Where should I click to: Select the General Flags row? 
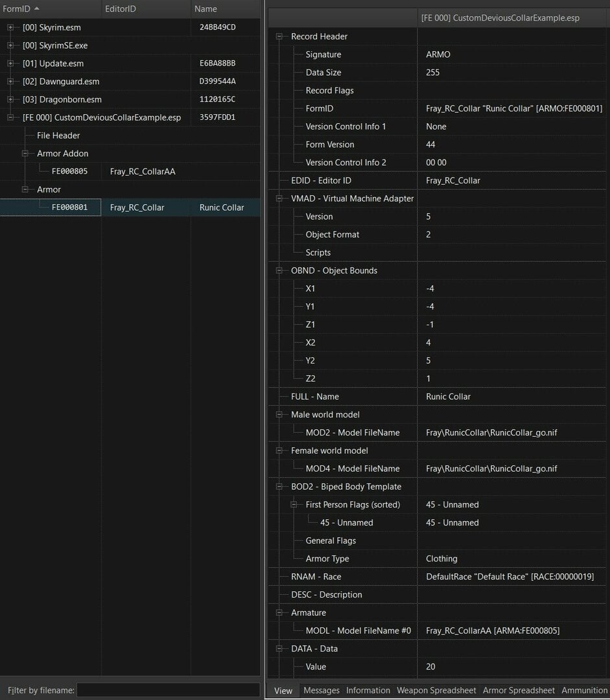[x=437, y=541]
